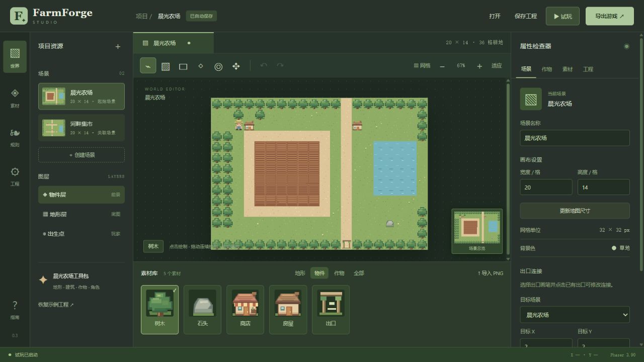Viewport: 644px width, 362px height.
Task: Zoom out with the minus button
Action: pyautogui.click(x=442, y=66)
